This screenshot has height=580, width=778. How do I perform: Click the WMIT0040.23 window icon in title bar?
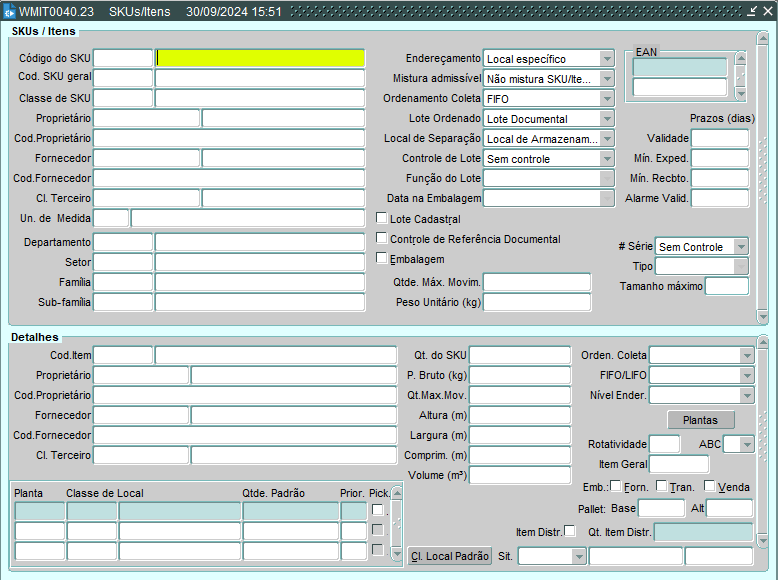point(9,12)
